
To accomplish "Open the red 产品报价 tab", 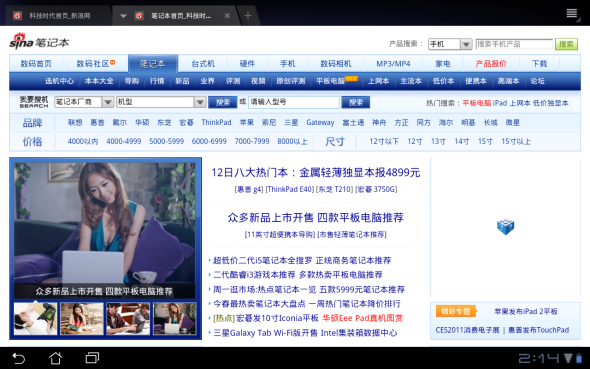I will coord(491,64).
